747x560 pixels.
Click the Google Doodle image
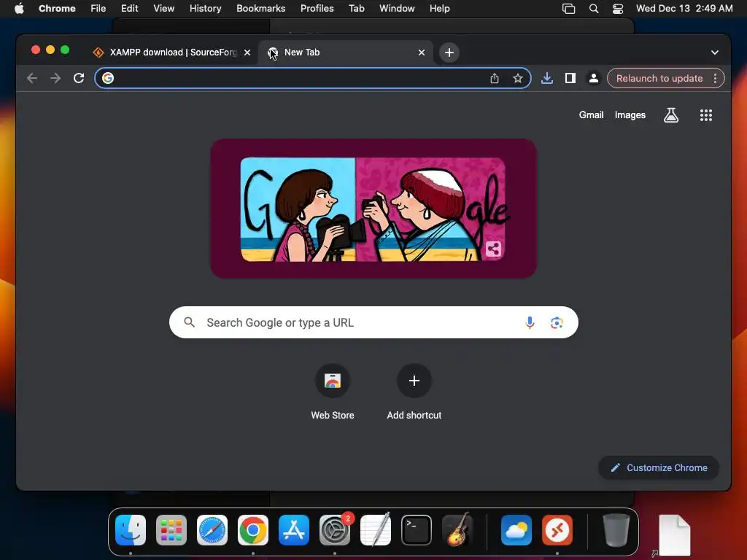373,209
